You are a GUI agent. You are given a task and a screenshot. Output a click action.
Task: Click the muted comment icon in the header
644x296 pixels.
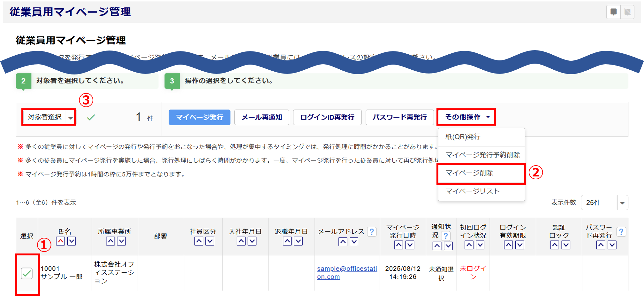click(627, 12)
